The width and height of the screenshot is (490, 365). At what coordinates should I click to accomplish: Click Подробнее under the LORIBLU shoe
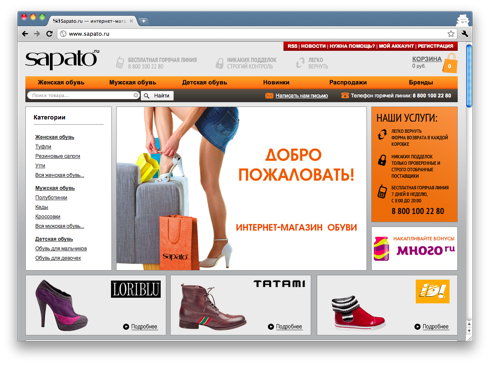[144, 327]
